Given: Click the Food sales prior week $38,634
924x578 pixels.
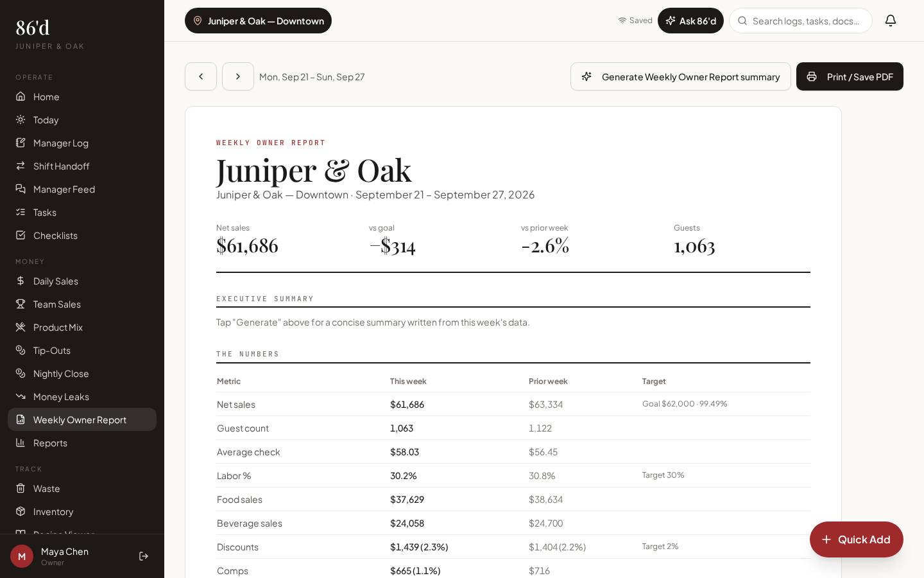Looking at the screenshot, I should 545,499.
